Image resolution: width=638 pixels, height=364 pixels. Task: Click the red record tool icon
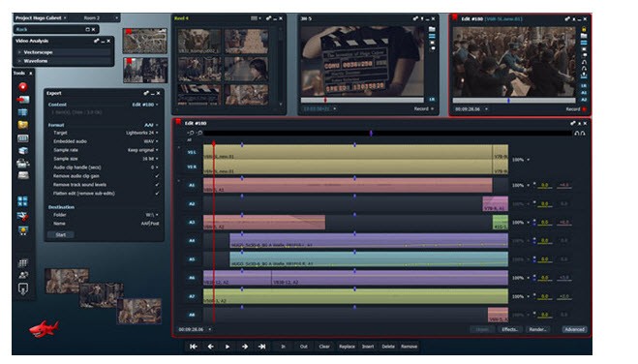tap(23, 86)
